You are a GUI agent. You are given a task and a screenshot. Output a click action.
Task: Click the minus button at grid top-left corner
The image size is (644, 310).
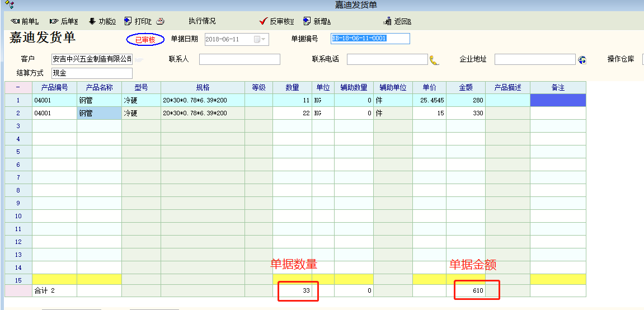18,87
